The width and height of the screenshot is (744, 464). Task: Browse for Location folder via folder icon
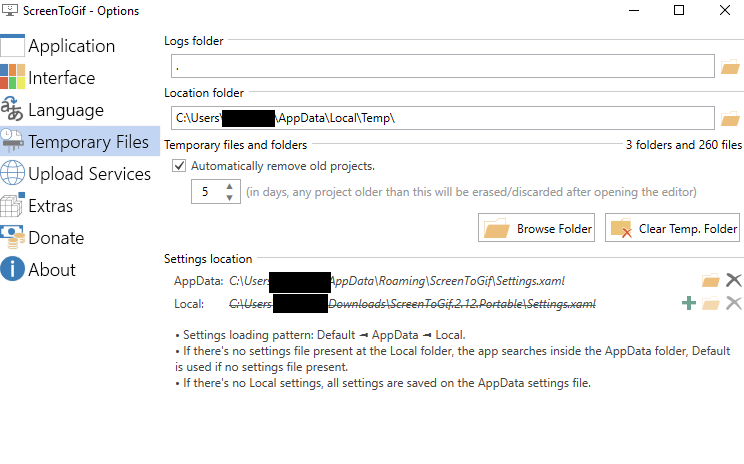[x=730, y=119]
